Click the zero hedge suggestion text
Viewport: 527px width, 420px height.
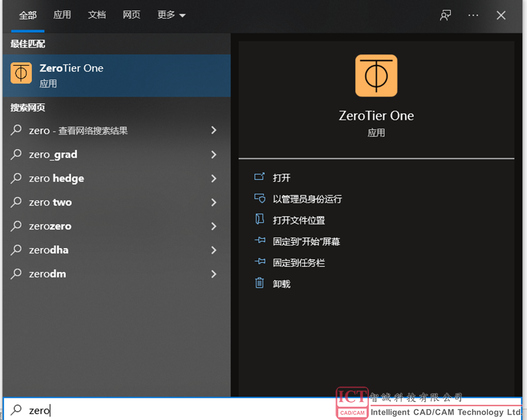click(56, 178)
